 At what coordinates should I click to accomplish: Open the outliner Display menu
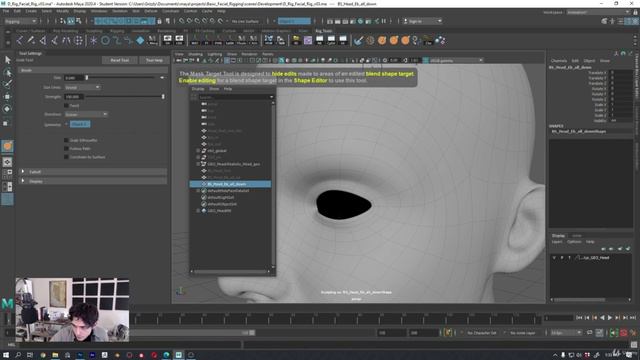pos(198,89)
